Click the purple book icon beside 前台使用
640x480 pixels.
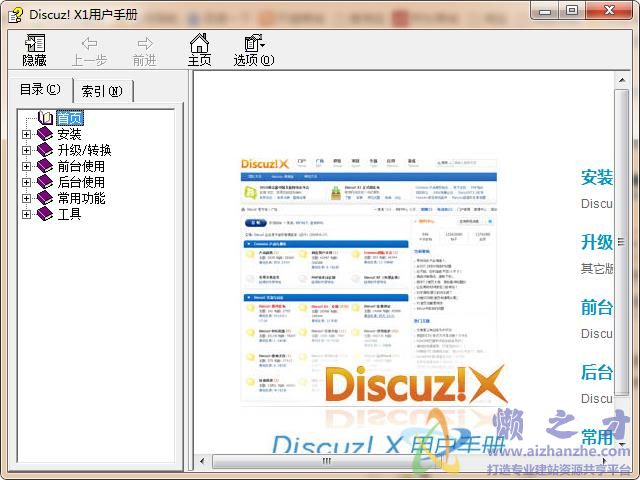pyautogui.click(x=45, y=166)
